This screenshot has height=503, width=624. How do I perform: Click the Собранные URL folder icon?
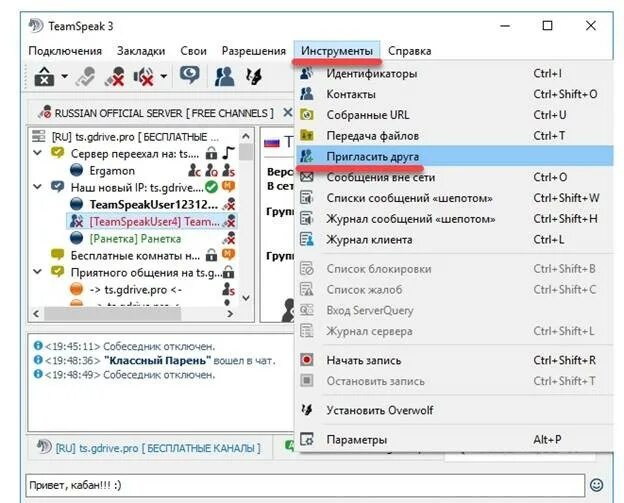pos(307,115)
